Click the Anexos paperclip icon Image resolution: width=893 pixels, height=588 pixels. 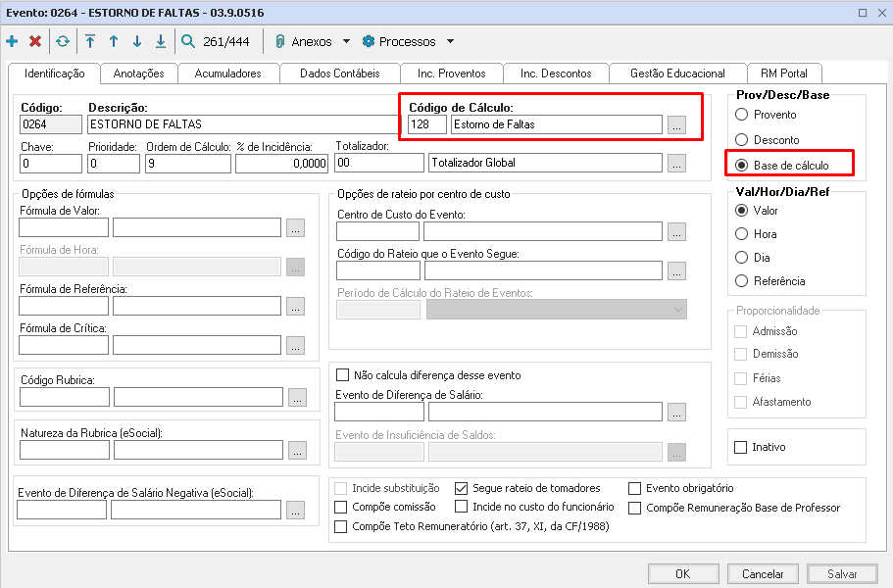pyautogui.click(x=279, y=41)
